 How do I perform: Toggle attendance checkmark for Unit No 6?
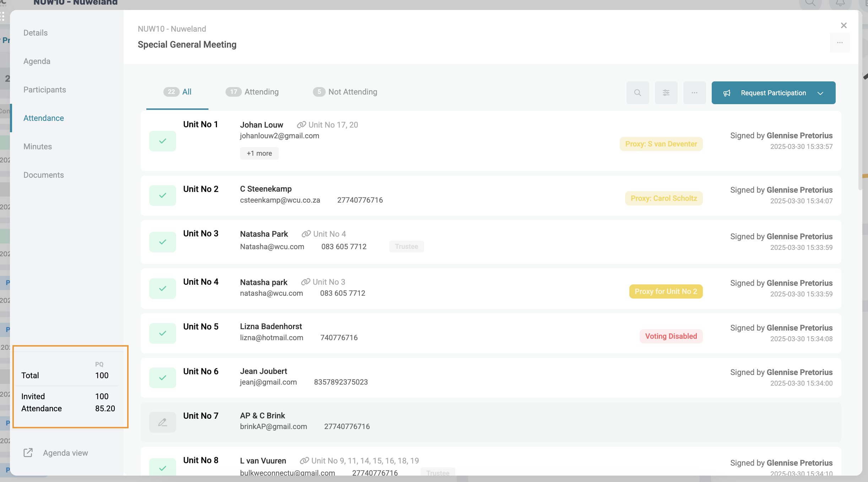click(x=162, y=378)
